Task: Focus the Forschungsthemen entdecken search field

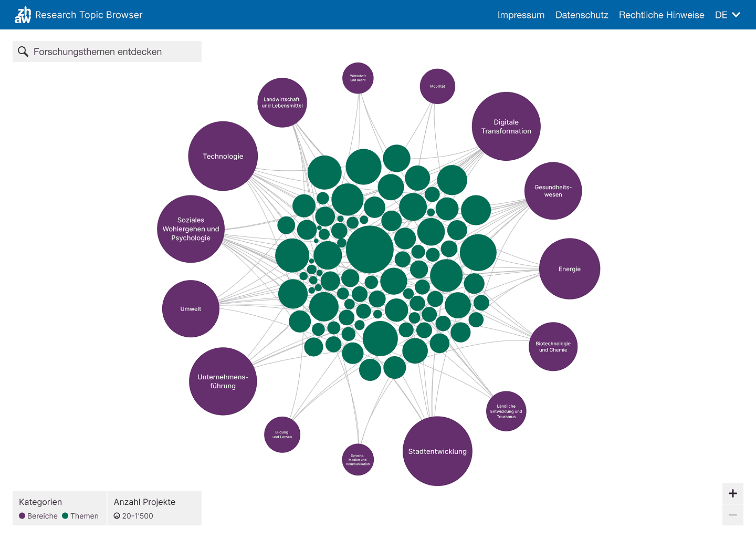Action: pyautogui.click(x=113, y=51)
